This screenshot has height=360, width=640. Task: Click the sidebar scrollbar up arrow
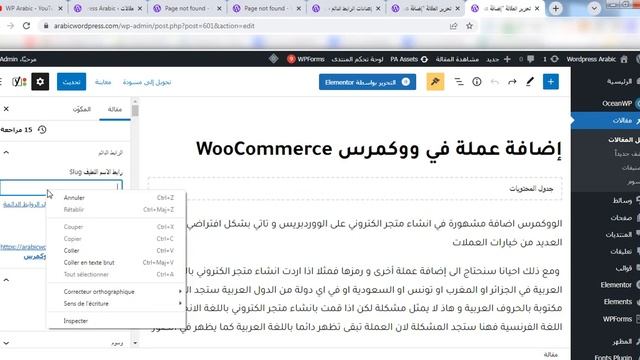(x=135, y=101)
